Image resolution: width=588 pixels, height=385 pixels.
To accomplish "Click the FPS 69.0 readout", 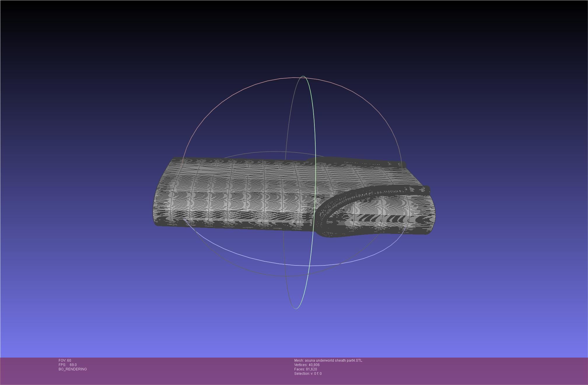I will [x=68, y=365].
